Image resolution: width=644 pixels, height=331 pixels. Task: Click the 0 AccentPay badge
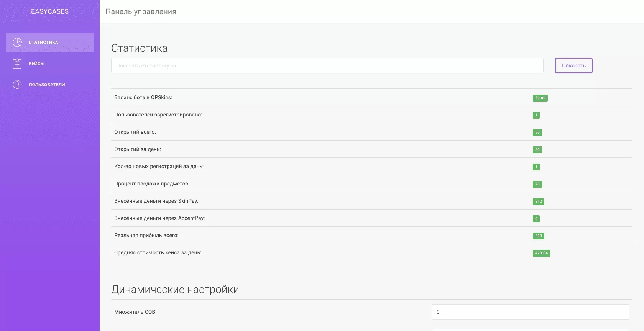pos(536,219)
